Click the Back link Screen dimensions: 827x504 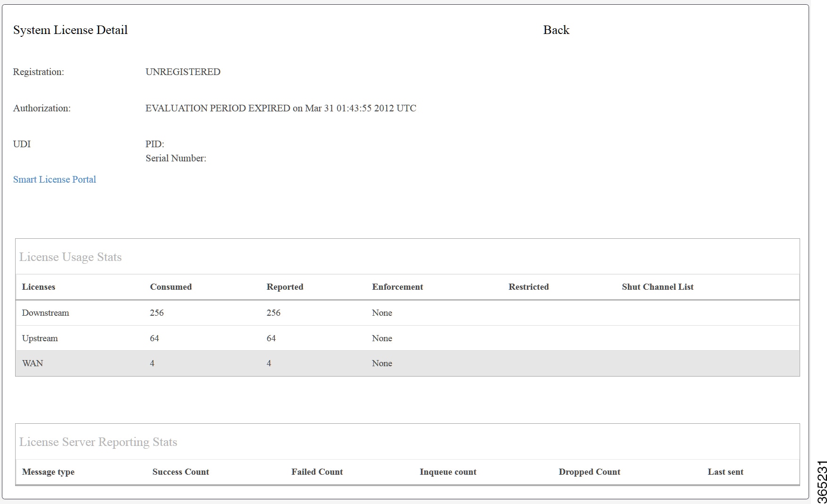click(556, 30)
